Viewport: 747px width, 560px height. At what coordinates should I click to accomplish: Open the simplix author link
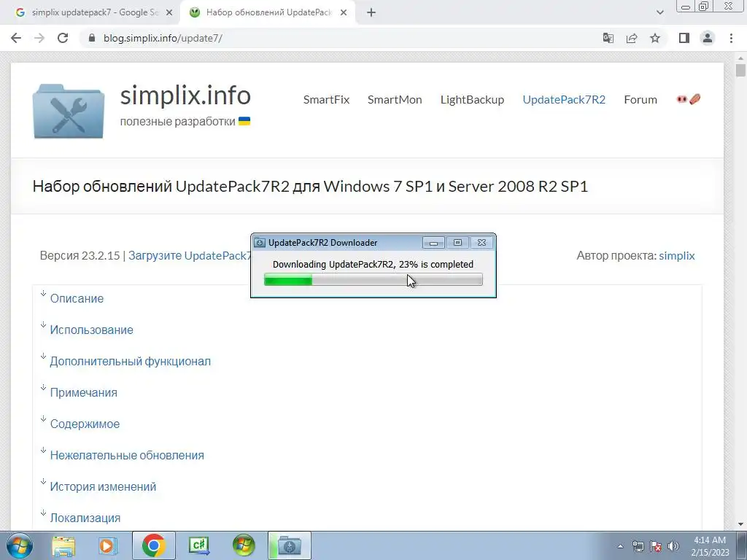(x=676, y=256)
